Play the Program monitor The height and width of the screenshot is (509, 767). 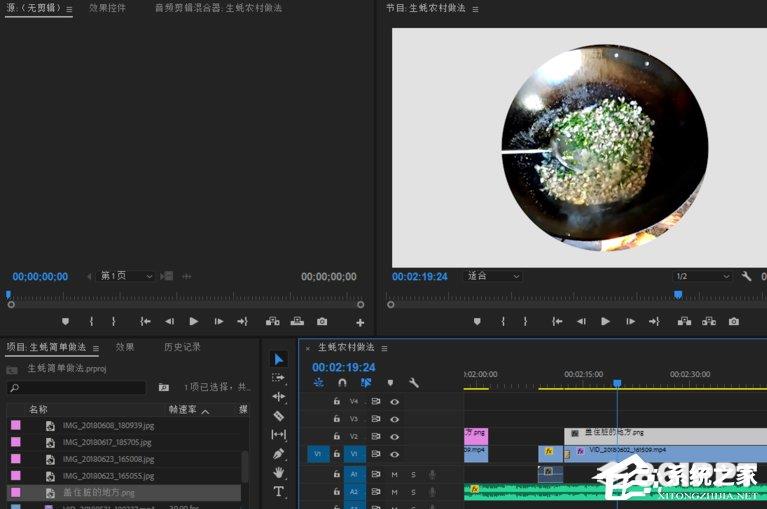[605, 321]
